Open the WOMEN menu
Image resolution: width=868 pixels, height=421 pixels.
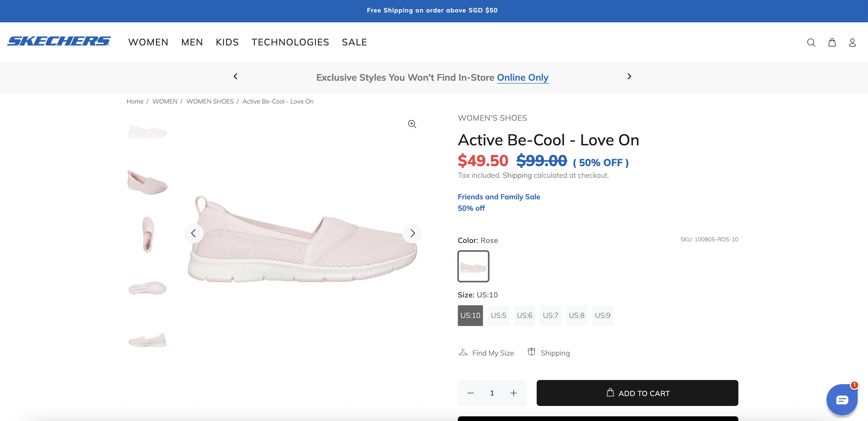[x=148, y=42]
